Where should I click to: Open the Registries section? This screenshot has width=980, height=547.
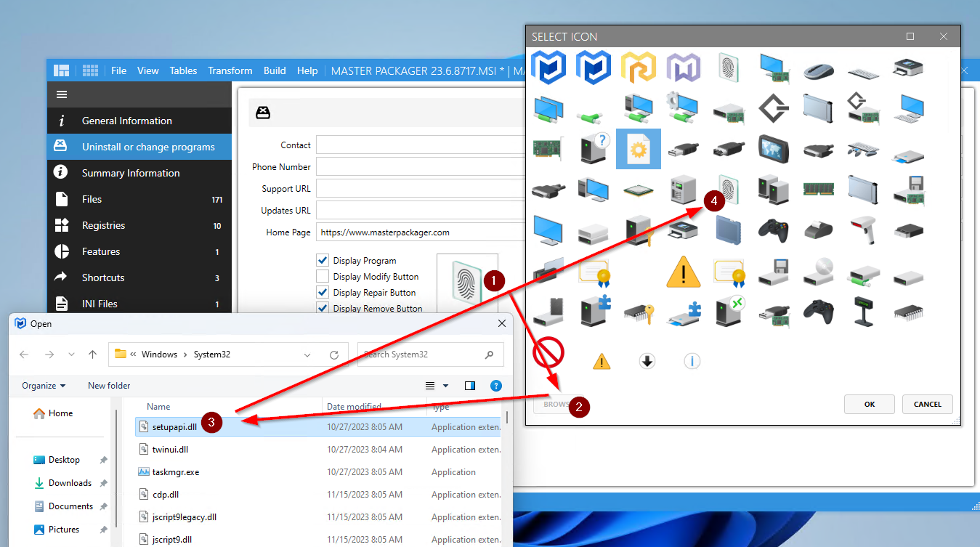[139, 225]
